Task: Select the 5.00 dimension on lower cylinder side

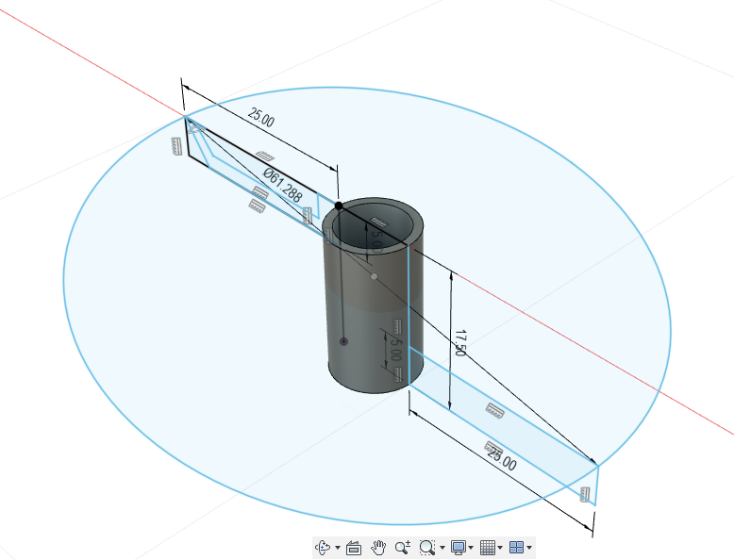Action: pos(395,349)
